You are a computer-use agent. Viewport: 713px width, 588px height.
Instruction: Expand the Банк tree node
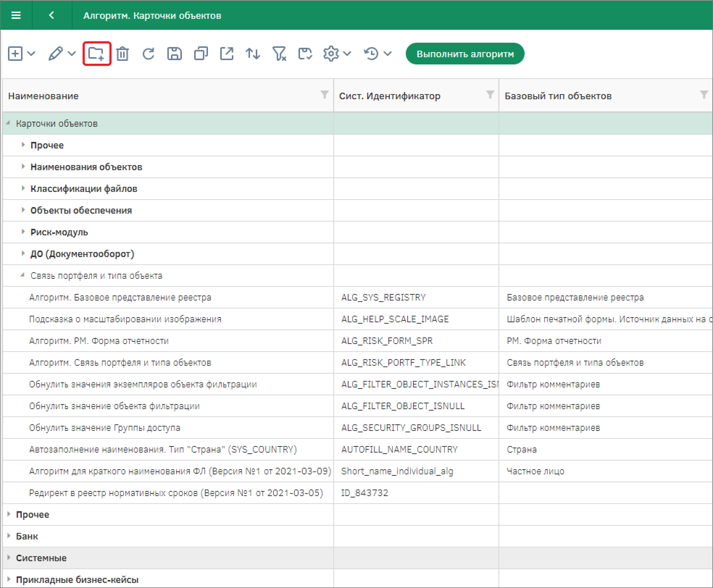9,536
